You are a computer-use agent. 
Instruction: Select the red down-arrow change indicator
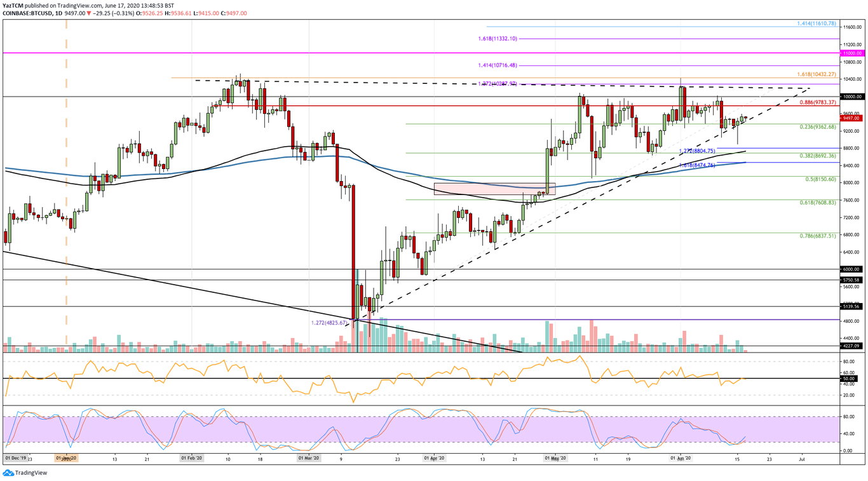87,12
